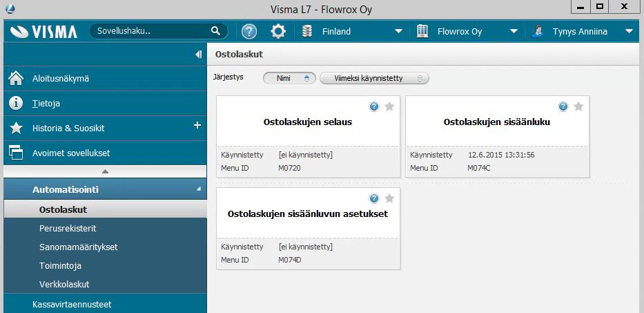
Task: Select Ostolaskut submenu item
Action: tap(105, 209)
